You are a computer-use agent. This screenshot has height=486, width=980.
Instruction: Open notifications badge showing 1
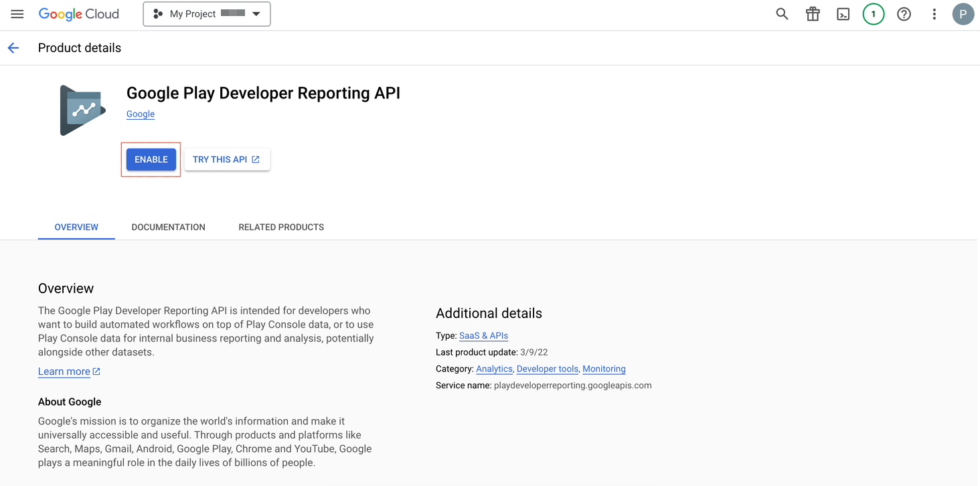(873, 14)
